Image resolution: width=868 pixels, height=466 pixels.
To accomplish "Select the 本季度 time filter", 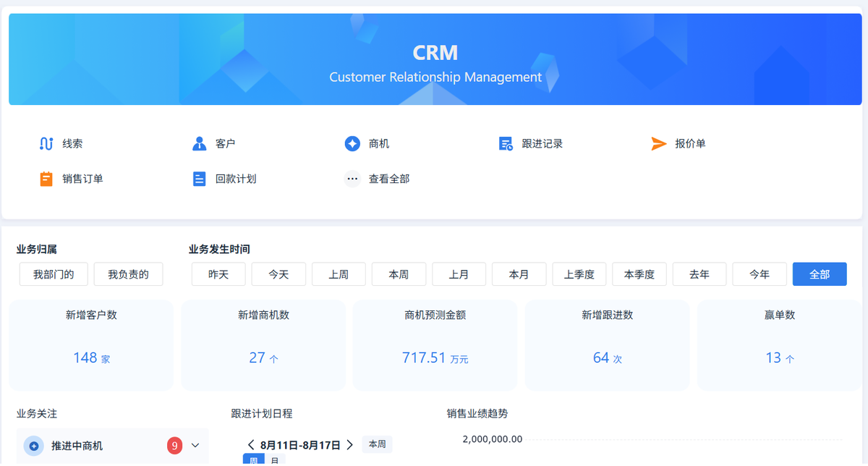I will [639, 274].
